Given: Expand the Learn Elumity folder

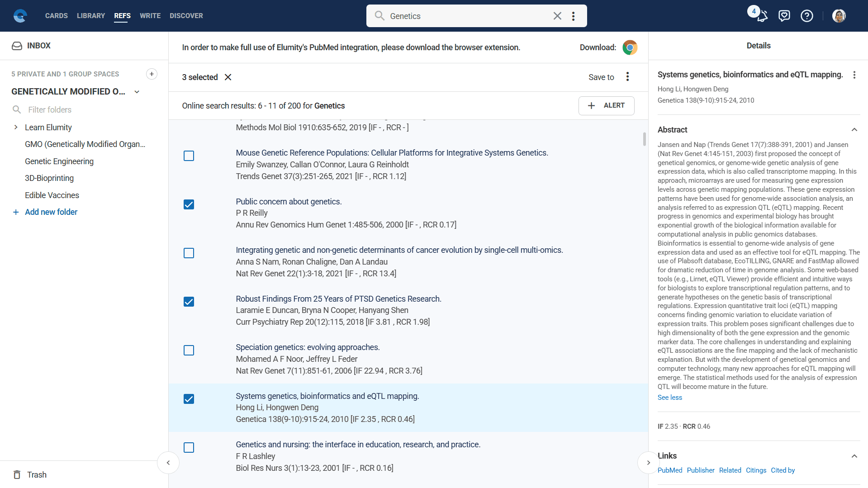Looking at the screenshot, I should coord(16,128).
